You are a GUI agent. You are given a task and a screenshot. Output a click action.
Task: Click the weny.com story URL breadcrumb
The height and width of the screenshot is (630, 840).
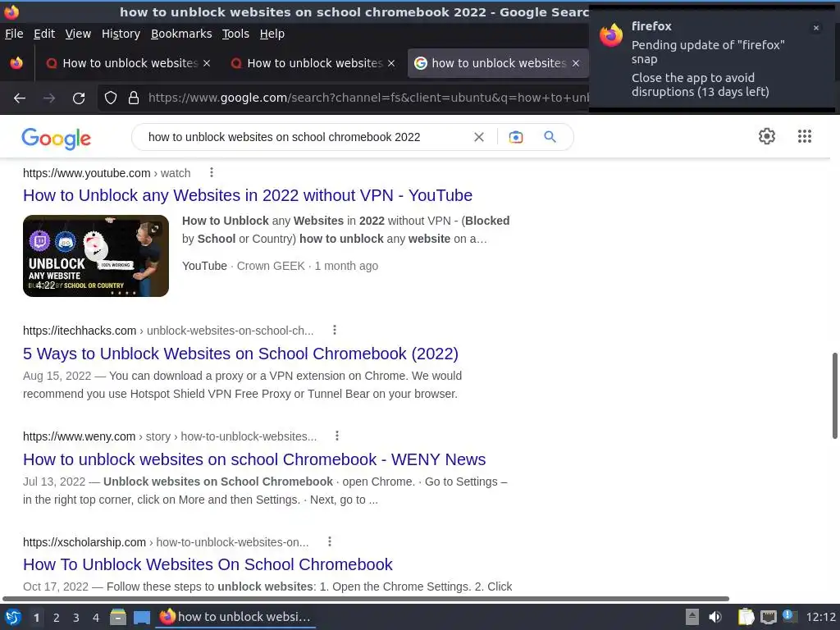click(170, 436)
